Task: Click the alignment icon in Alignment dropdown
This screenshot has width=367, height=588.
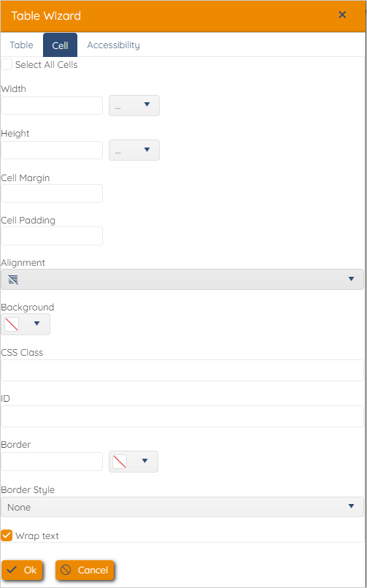Action: point(13,279)
